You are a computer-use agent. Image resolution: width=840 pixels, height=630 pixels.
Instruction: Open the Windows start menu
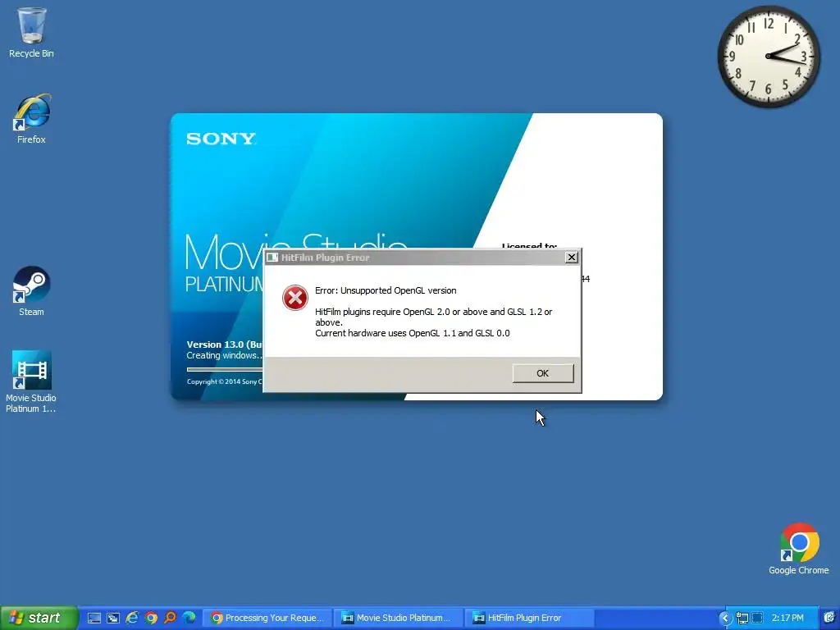coord(39,618)
